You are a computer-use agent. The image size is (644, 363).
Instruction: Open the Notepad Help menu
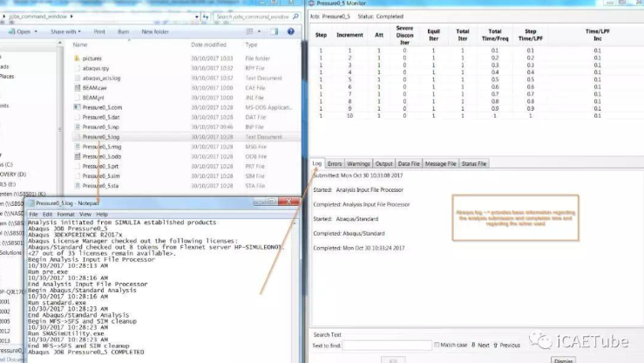[x=102, y=214]
